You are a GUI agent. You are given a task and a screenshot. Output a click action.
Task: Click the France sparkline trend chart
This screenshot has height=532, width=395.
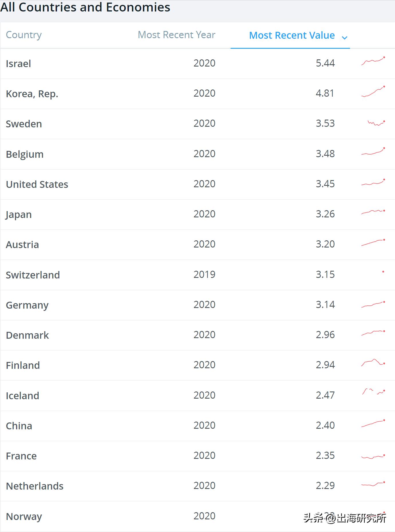click(x=373, y=457)
